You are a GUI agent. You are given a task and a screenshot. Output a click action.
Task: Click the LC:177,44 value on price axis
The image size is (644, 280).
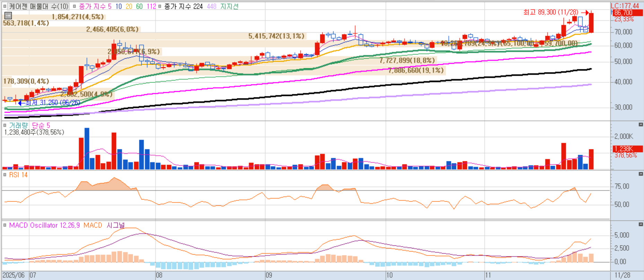point(625,6)
